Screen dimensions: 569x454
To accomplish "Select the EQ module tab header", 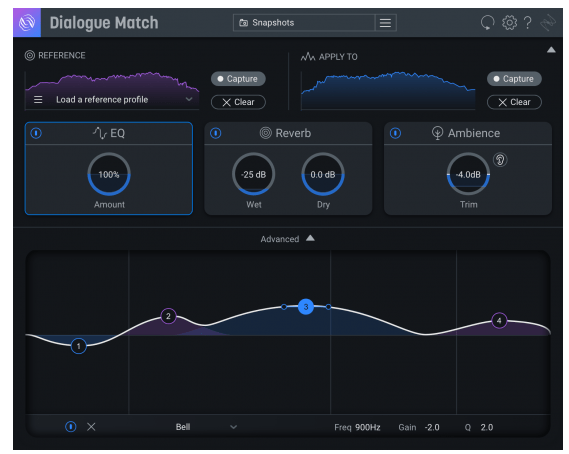I will 109,133.
